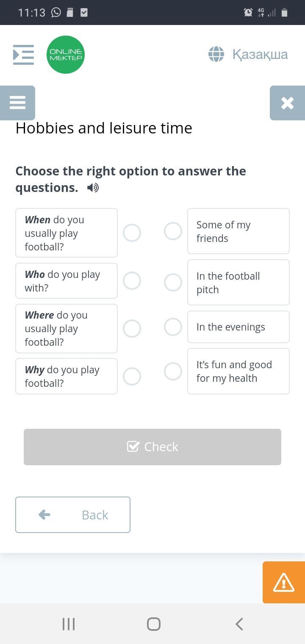305x644 pixels.
Task: Choose the radio for 'In the evenings'
Action: [x=173, y=327]
